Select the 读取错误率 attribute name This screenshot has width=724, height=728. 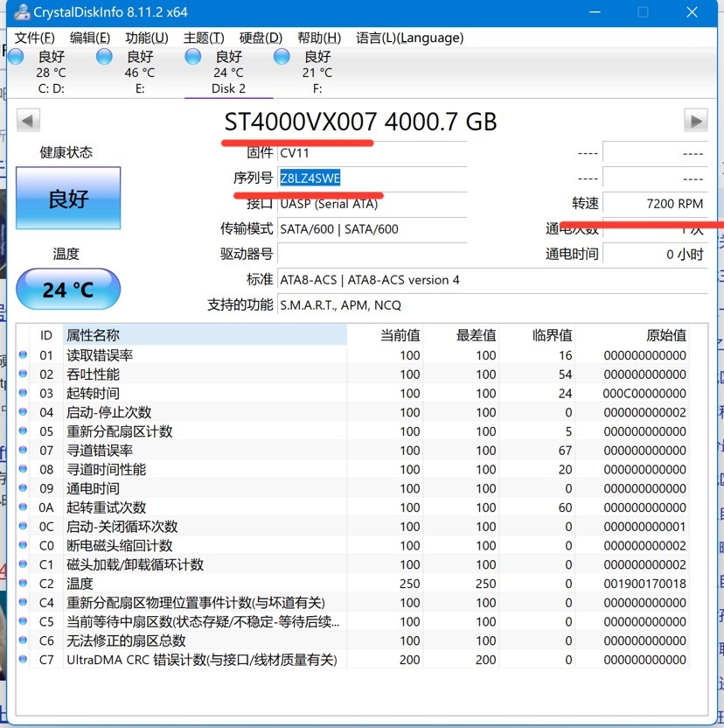click(100, 355)
